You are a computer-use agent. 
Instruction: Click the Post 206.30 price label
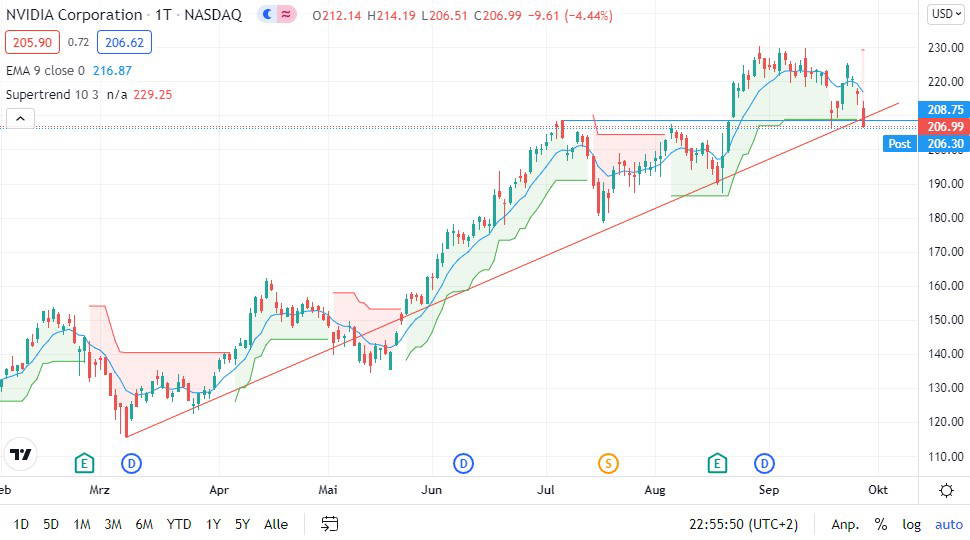926,144
